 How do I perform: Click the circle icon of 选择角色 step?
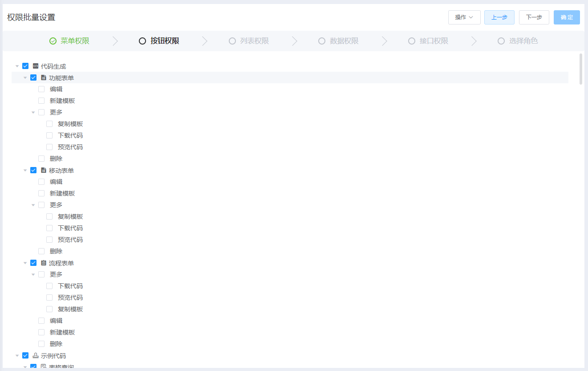coord(501,41)
